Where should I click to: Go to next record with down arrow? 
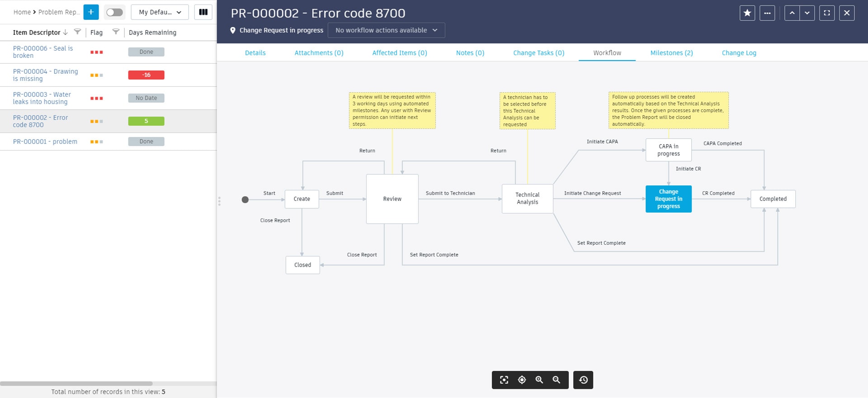(x=807, y=13)
